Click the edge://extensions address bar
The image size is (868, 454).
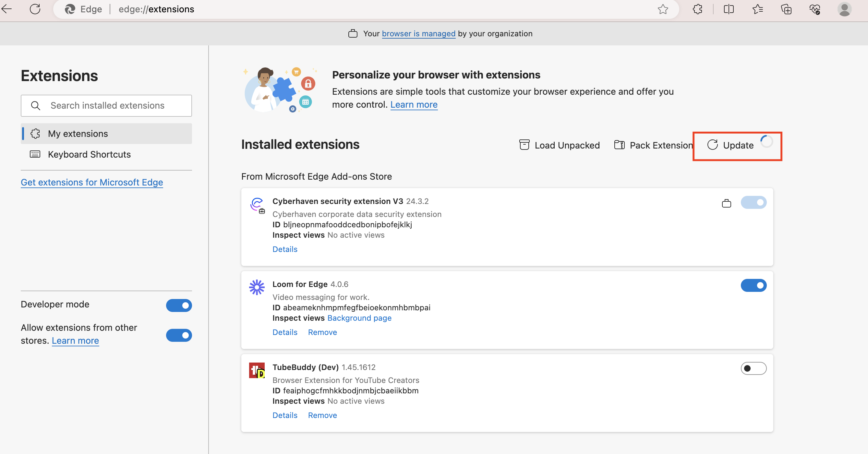point(366,9)
